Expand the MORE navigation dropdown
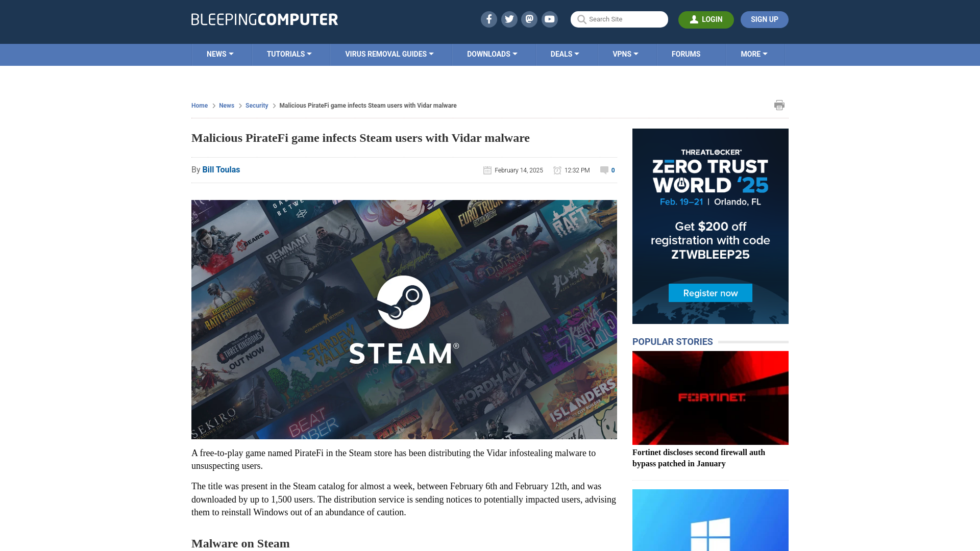The image size is (980, 551). pos(754,54)
